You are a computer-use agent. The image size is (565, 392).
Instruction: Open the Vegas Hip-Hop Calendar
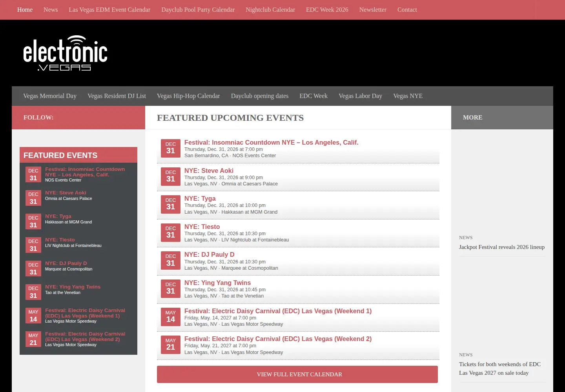[188, 96]
